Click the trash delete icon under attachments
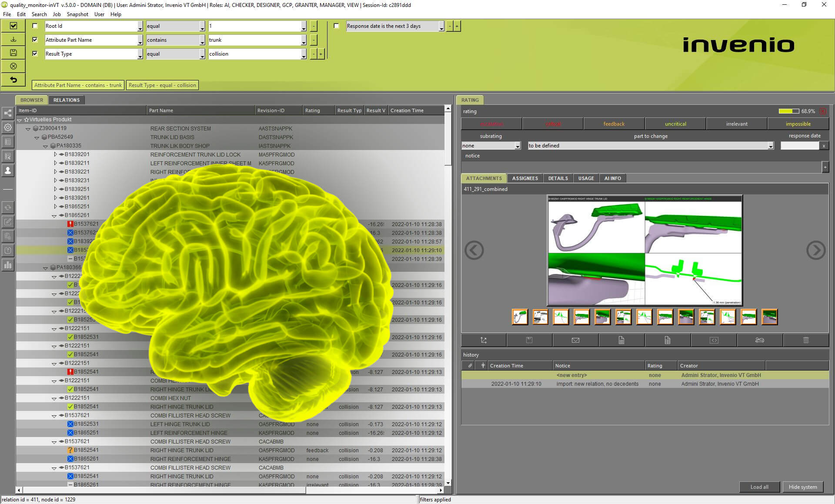Image resolution: width=835 pixels, height=504 pixels. pyautogui.click(x=806, y=340)
